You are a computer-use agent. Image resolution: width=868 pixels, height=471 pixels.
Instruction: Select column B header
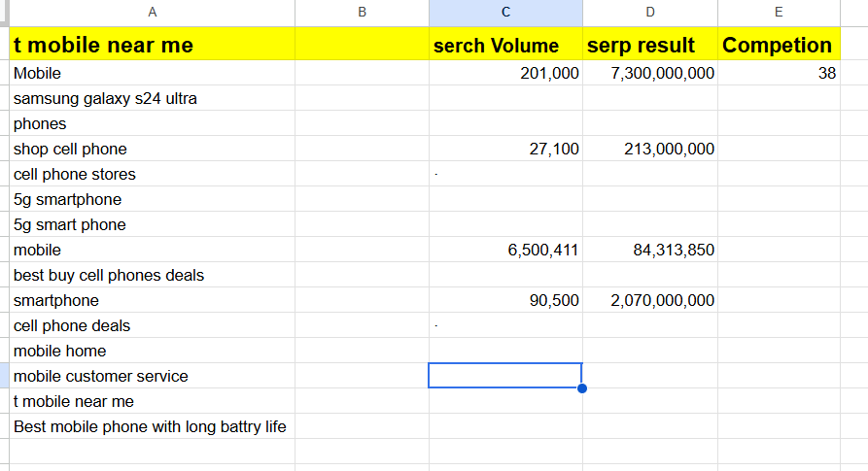(362, 12)
